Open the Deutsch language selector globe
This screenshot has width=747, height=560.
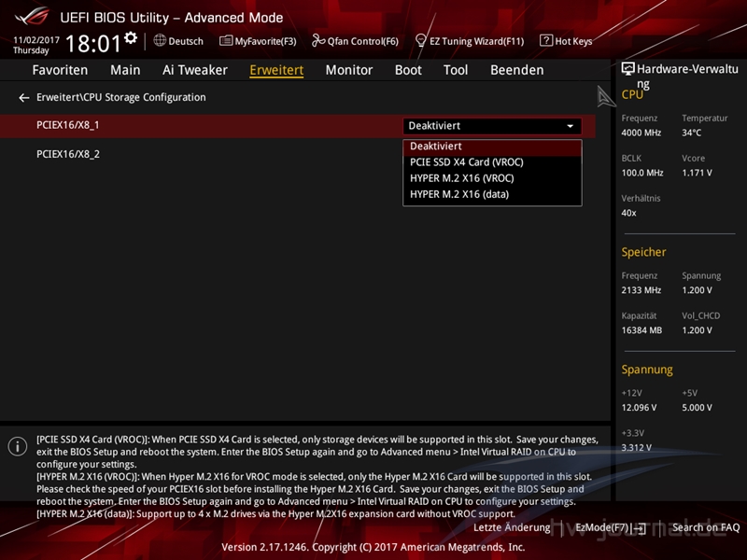[x=160, y=40]
